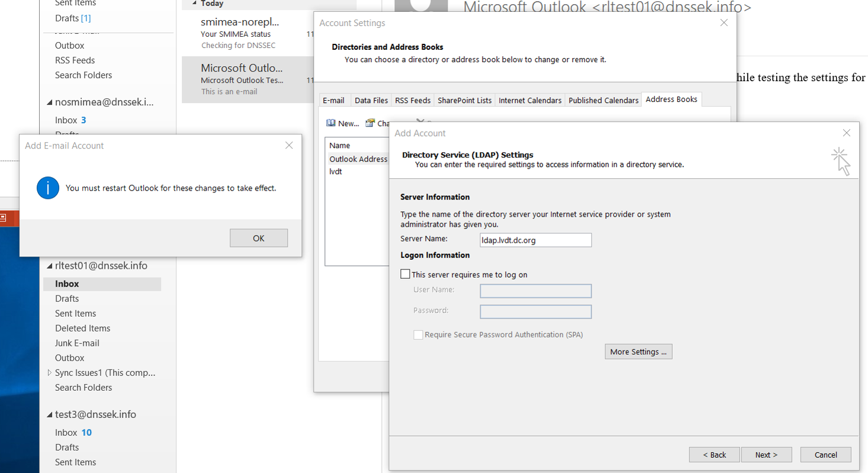868x473 pixels.
Task: Click the Server Name input field
Action: click(536, 240)
